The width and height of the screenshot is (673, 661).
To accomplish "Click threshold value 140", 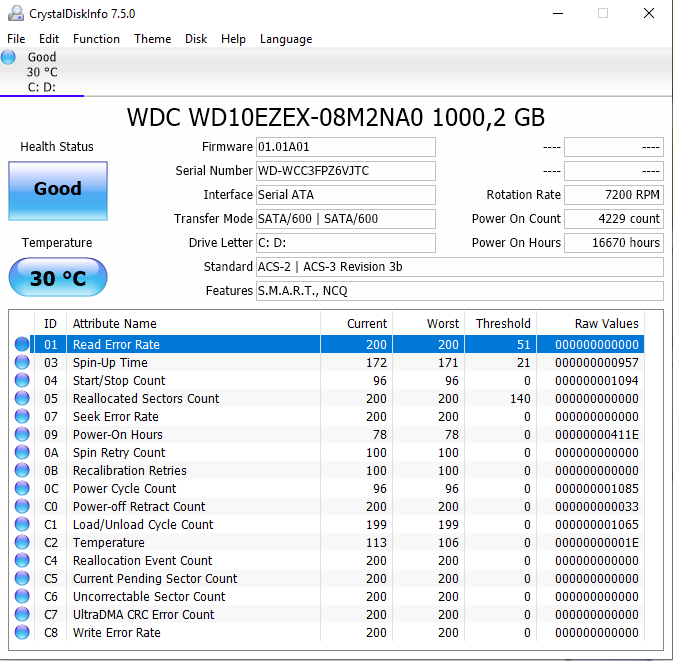I will pos(520,399).
